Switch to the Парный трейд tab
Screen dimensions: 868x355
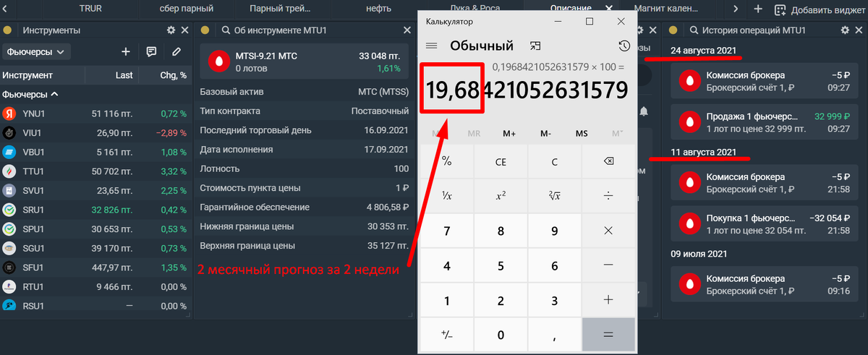pos(279,9)
